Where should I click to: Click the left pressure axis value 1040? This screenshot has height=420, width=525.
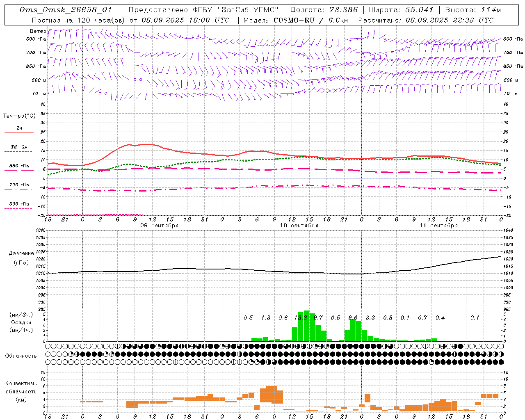point(40,231)
